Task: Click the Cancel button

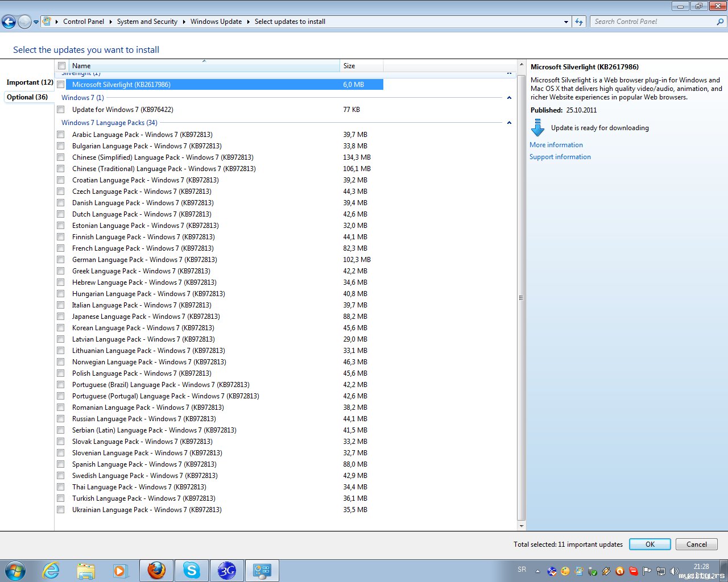Action: click(697, 544)
